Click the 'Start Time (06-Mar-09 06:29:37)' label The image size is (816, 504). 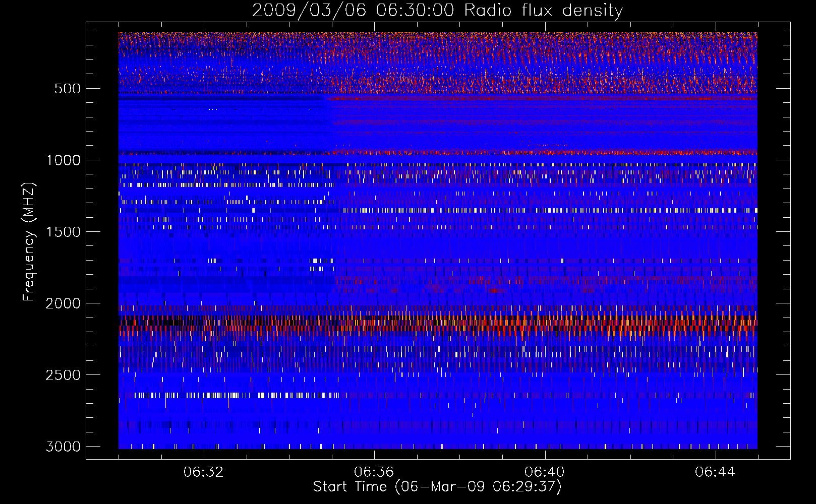[x=437, y=487]
